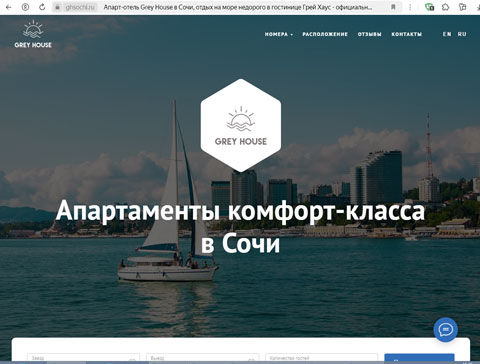
Task: Click the Grey House logo at top left
Action: click(x=33, y=34)
